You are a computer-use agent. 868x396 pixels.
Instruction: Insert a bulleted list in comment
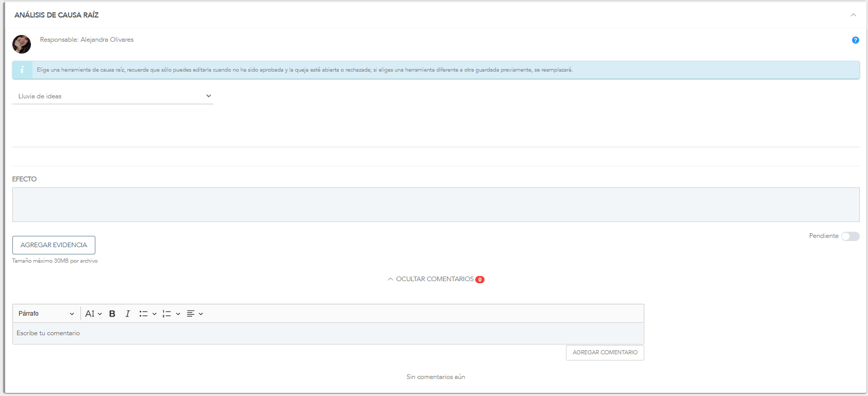pos(143,314)
